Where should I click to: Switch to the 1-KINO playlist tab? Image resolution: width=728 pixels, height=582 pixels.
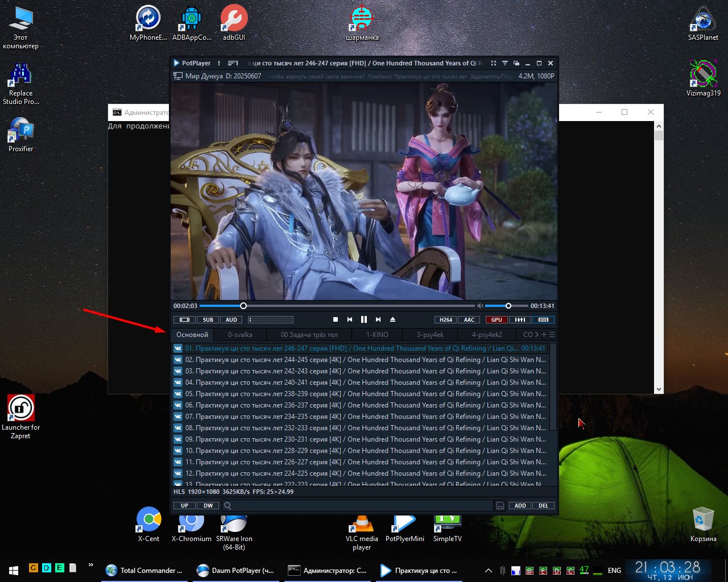click(377, 335)
